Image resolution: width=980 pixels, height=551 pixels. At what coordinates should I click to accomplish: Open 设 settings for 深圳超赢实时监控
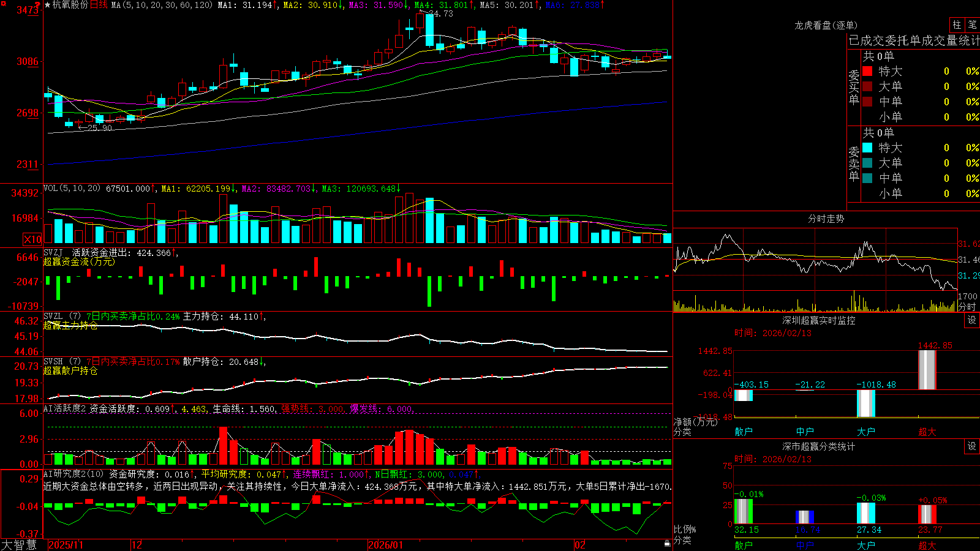pos(972,320)
